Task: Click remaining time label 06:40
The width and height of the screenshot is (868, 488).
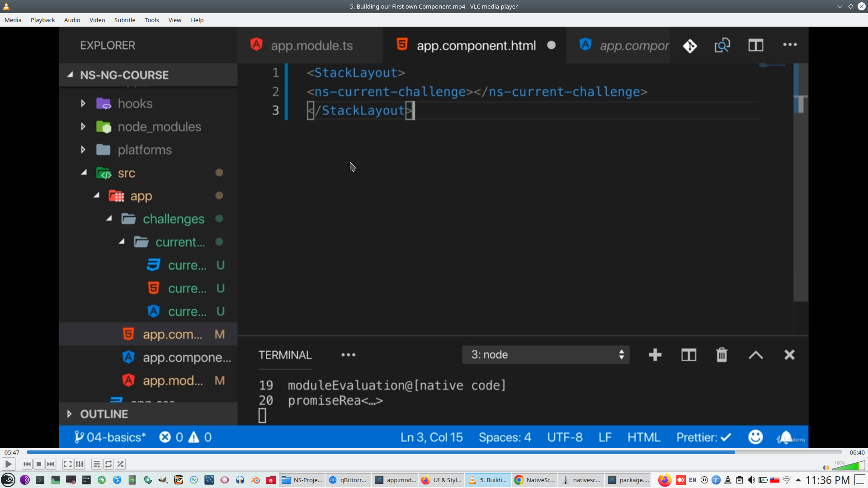Action: 857,452
